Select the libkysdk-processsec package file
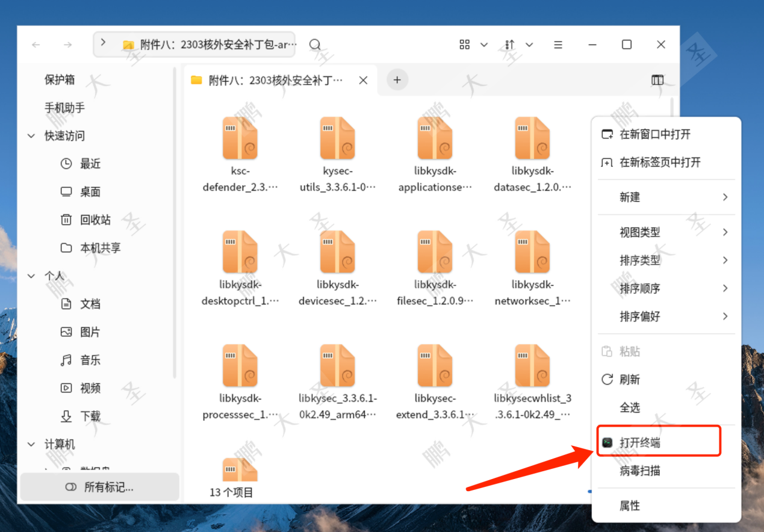 [x=240, y=382]
